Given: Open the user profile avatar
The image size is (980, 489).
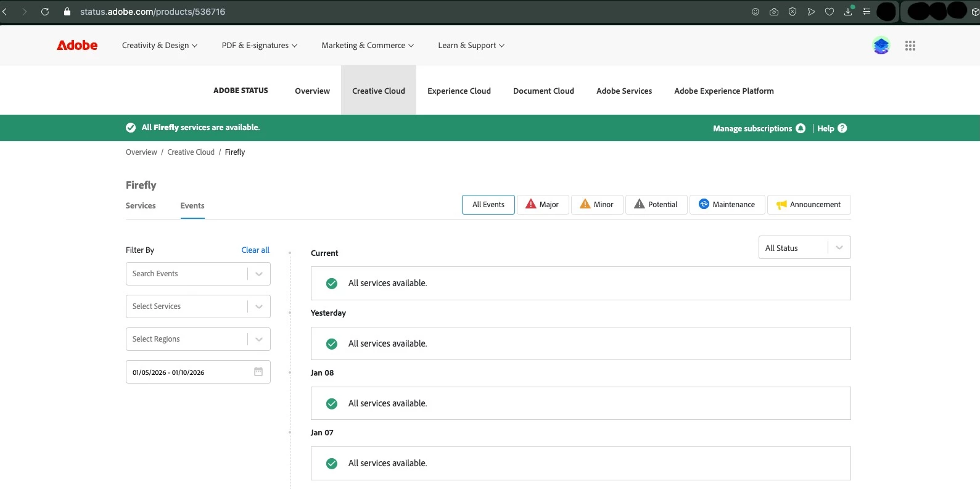Looking at the screenshot, I should [x=881, y=46].
